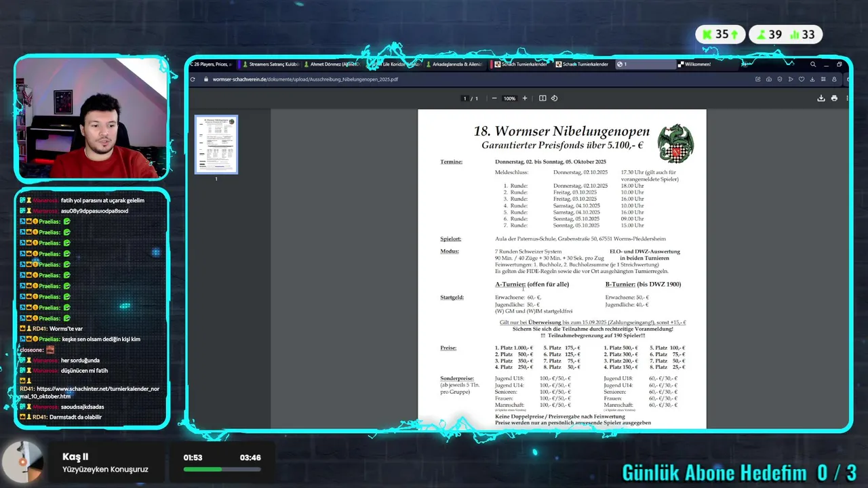Click the paper-plane send icon
868x488 pixels.
pos(790,79)
